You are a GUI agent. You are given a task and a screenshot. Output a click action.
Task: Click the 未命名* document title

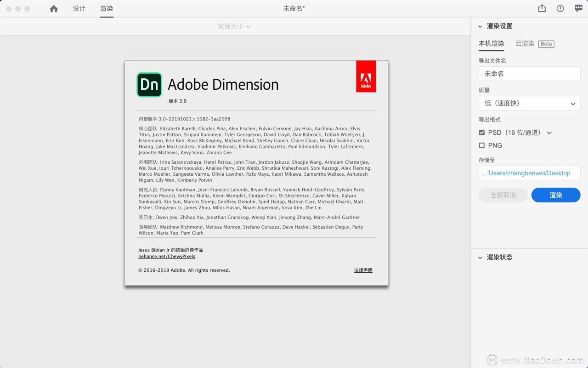(294, 8)
